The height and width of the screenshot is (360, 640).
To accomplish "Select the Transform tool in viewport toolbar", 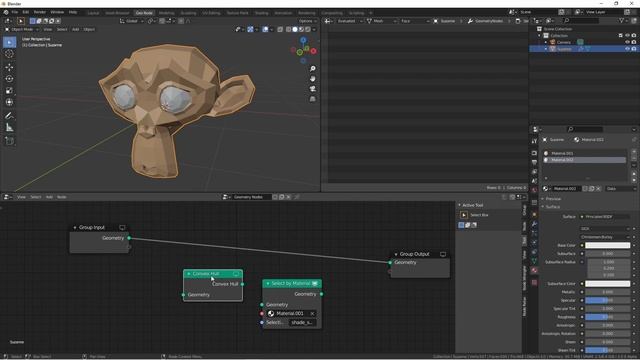I will tap(9, 102).
